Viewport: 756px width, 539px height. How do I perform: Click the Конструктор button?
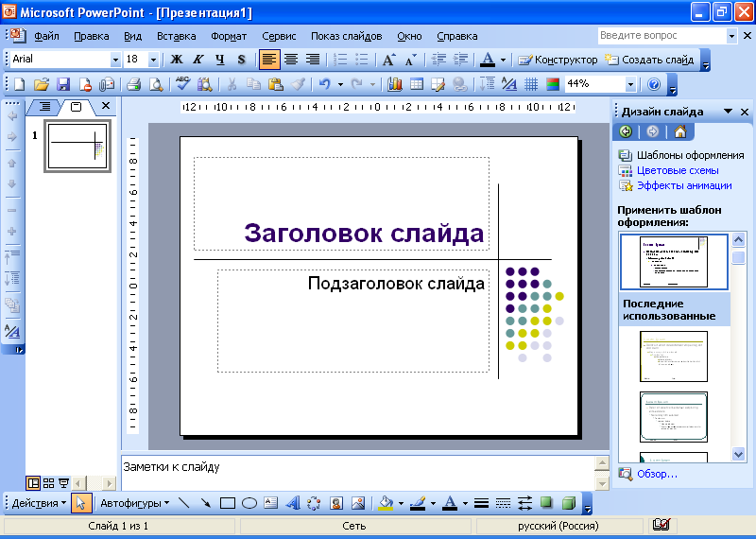[558, 60]
